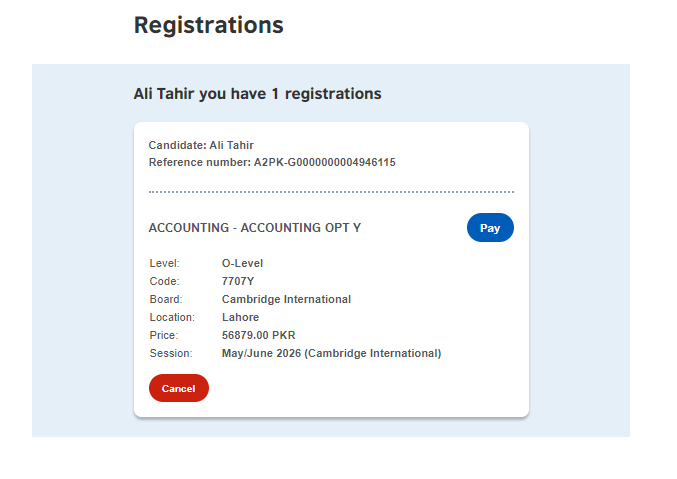This screenshot has height=479, width=677.
Task: Click the Session field label
Action: (x=169, y=354)
